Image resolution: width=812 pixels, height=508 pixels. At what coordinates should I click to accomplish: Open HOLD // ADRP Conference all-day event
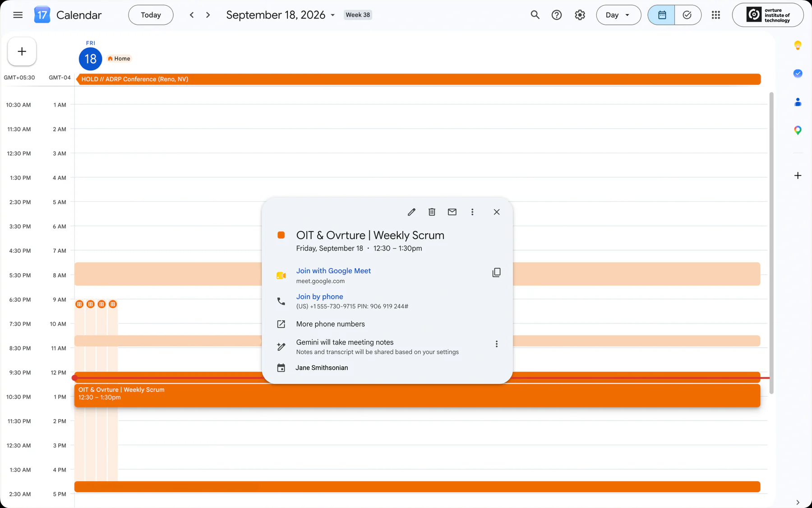(x=418, y=79)
